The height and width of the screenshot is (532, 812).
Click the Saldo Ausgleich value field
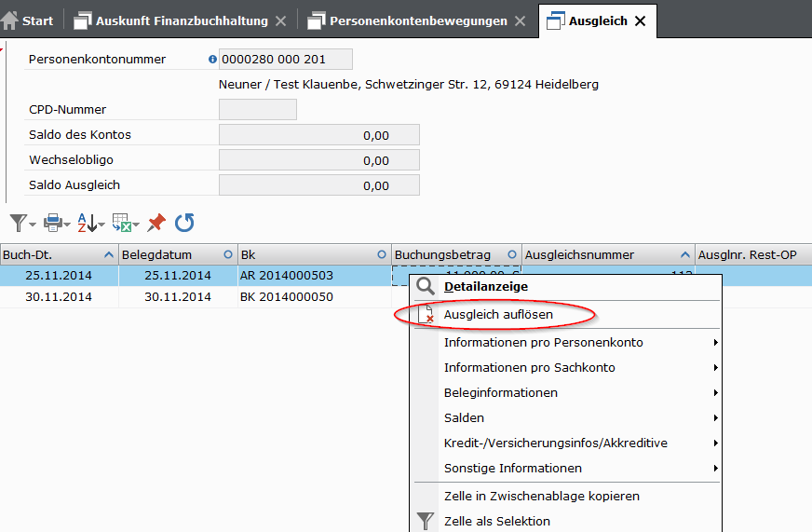(319, 184)
